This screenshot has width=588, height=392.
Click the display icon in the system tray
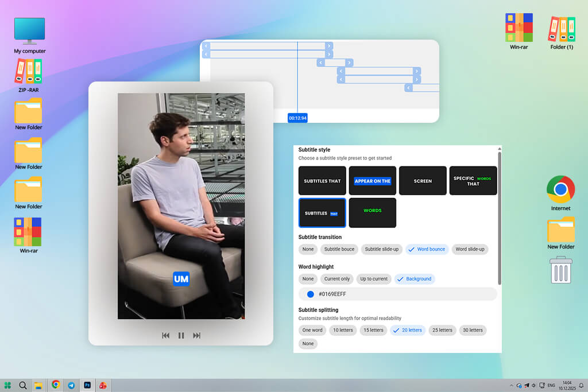click(542, 385)
